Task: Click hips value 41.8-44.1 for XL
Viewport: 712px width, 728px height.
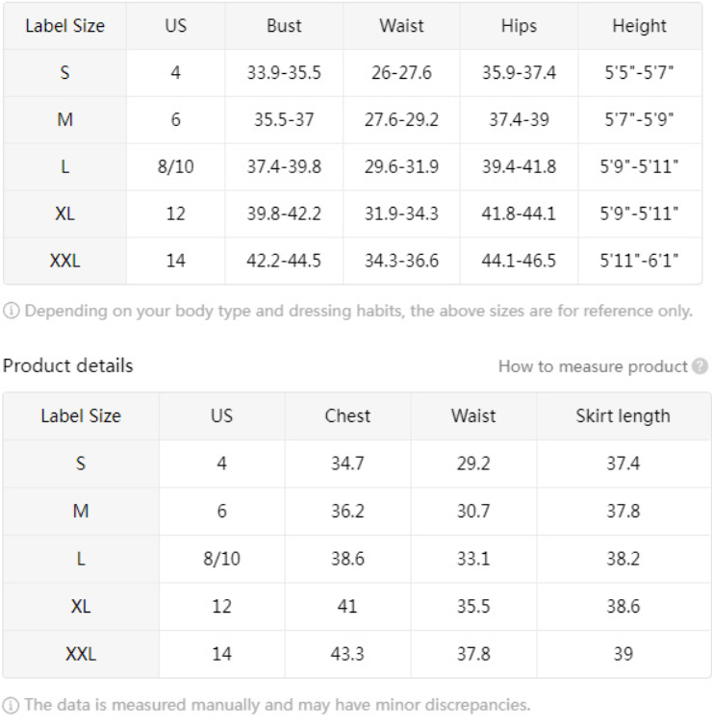Action: [x=519, y=213]
